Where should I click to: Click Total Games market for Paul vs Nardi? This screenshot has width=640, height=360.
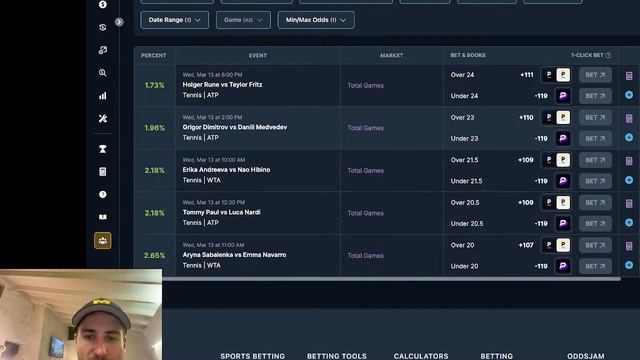[x=366, y=213]
